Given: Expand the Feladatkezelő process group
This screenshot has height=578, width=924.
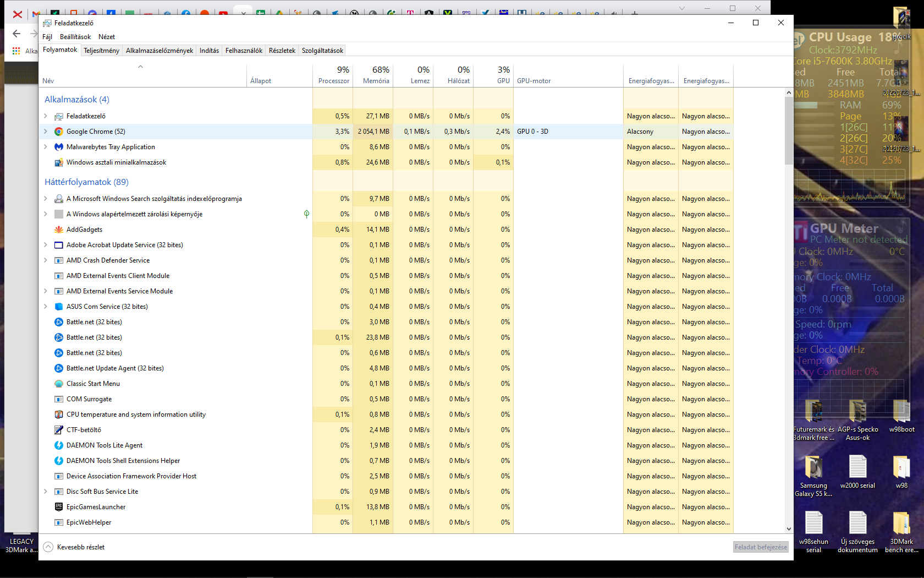Looking at the screenshot, I should (x=46, y=116).
